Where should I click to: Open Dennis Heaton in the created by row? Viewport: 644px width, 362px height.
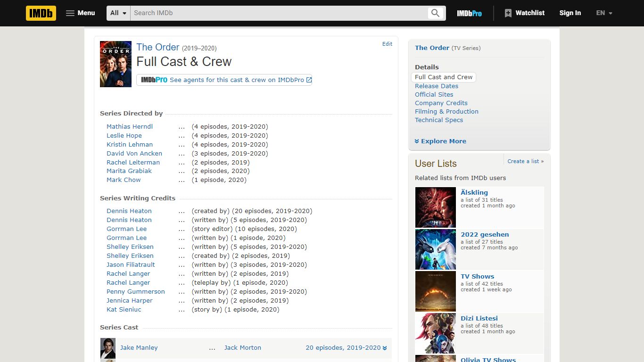(x=129, y=211)
